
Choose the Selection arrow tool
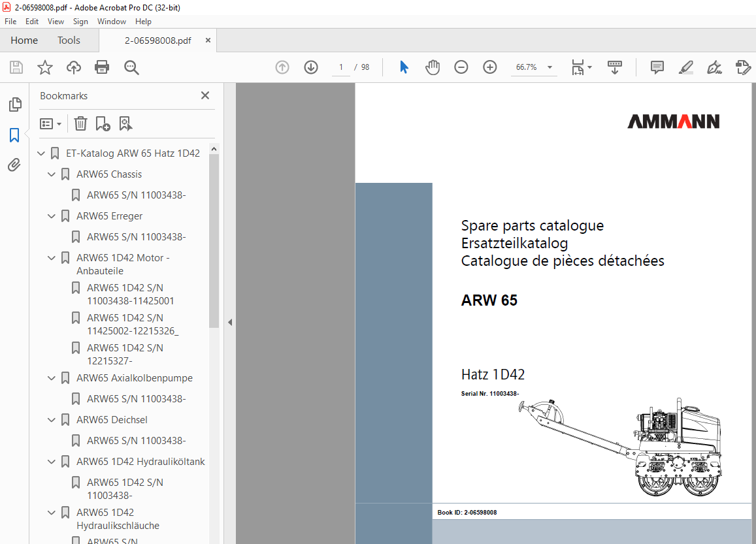(x=404, y=67)
